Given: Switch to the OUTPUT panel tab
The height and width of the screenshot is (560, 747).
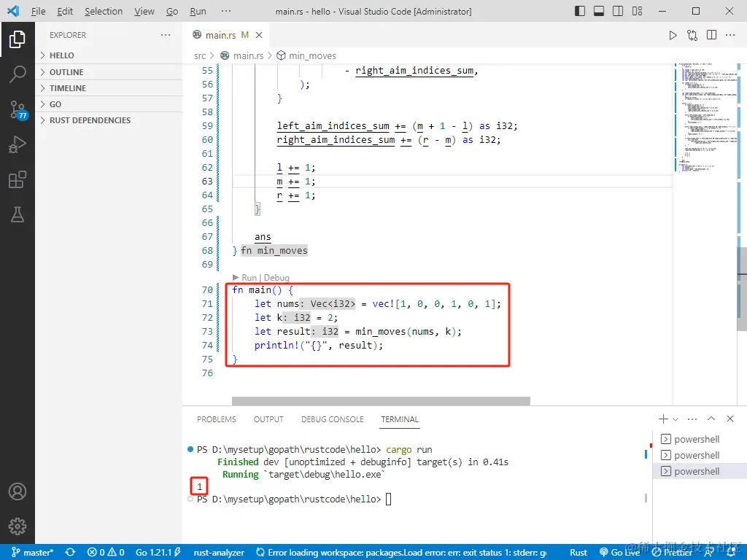Looking at the screenshot, I should (268, 419).
